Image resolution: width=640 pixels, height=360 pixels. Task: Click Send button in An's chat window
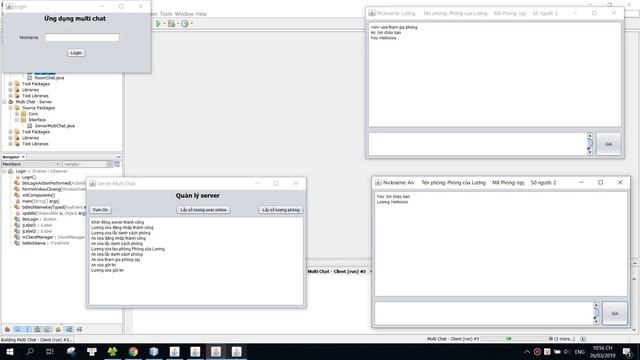coord(615,313)
